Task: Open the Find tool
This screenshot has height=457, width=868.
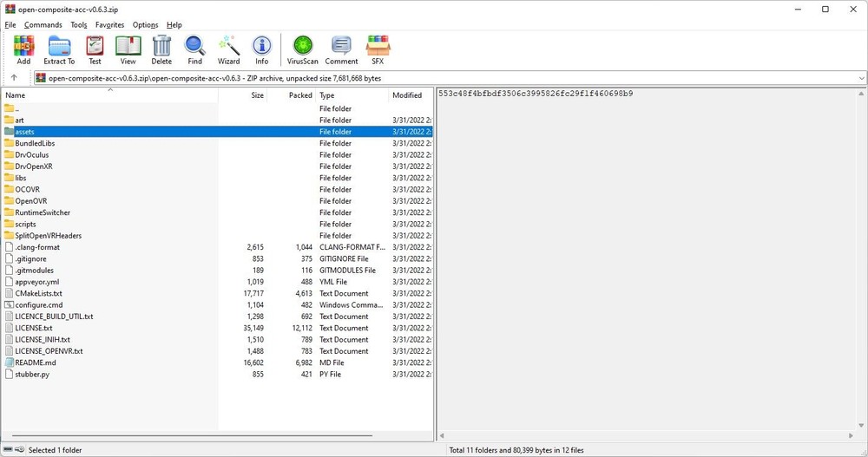Action: (x=194, y=49)
